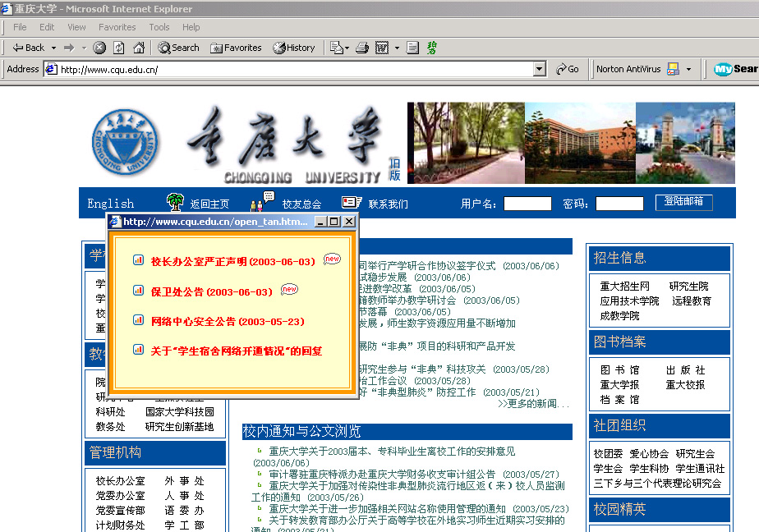Refresh the page using the toolbar icon

pos(119,48)
